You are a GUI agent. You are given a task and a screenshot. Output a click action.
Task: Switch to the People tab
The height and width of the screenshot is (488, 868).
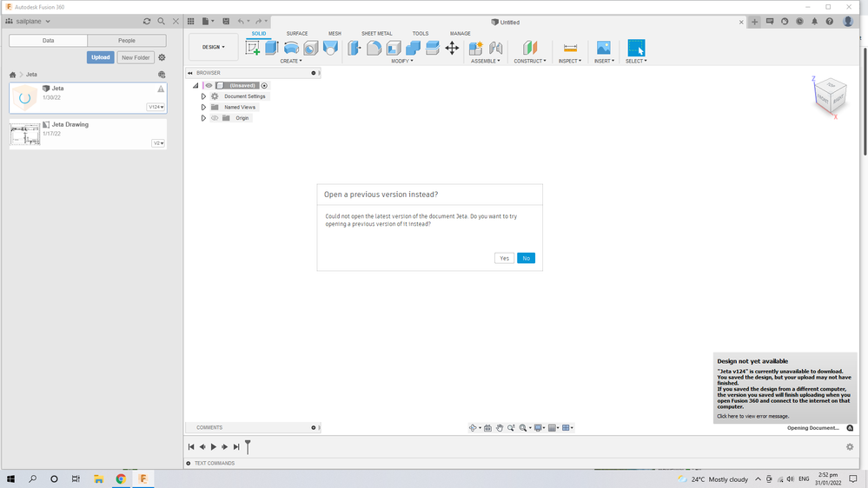pyautogui.click(x=127, y=41)
